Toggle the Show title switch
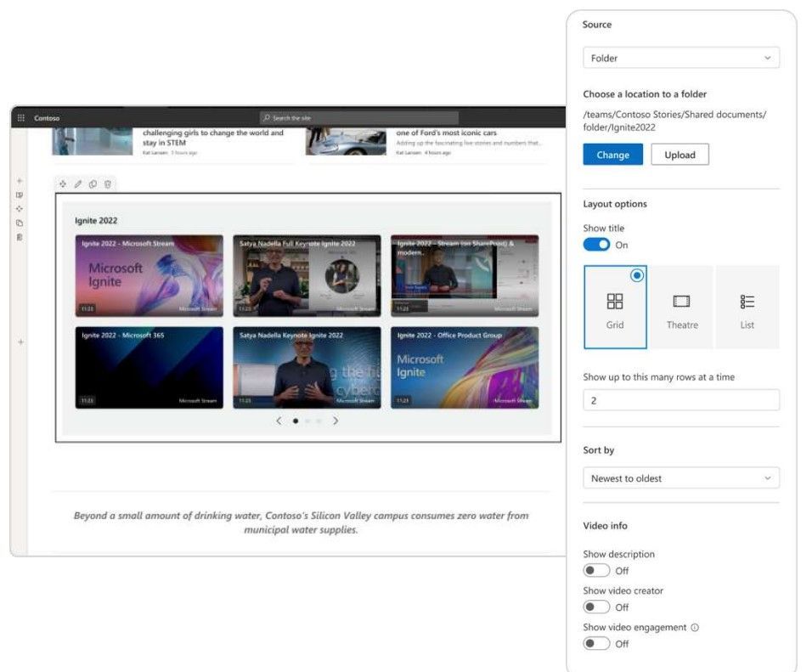 coord(596,245)
